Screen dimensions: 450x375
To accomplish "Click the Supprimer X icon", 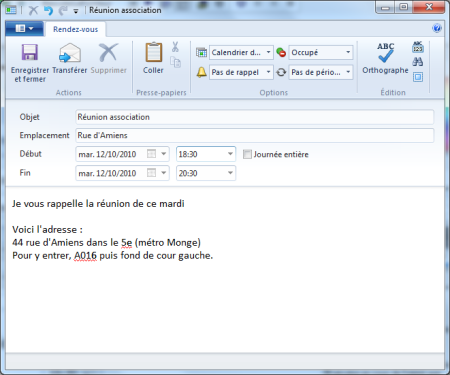I will click(x=108, y=52).
